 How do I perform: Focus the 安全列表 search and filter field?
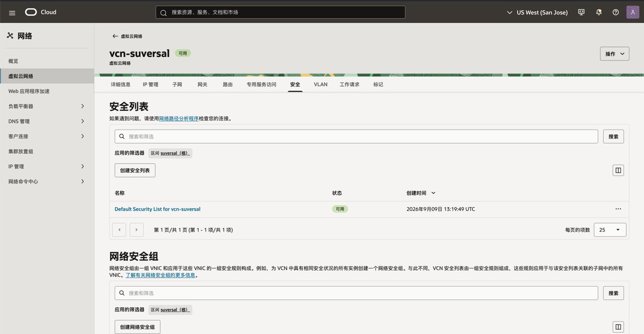(356, 136)
